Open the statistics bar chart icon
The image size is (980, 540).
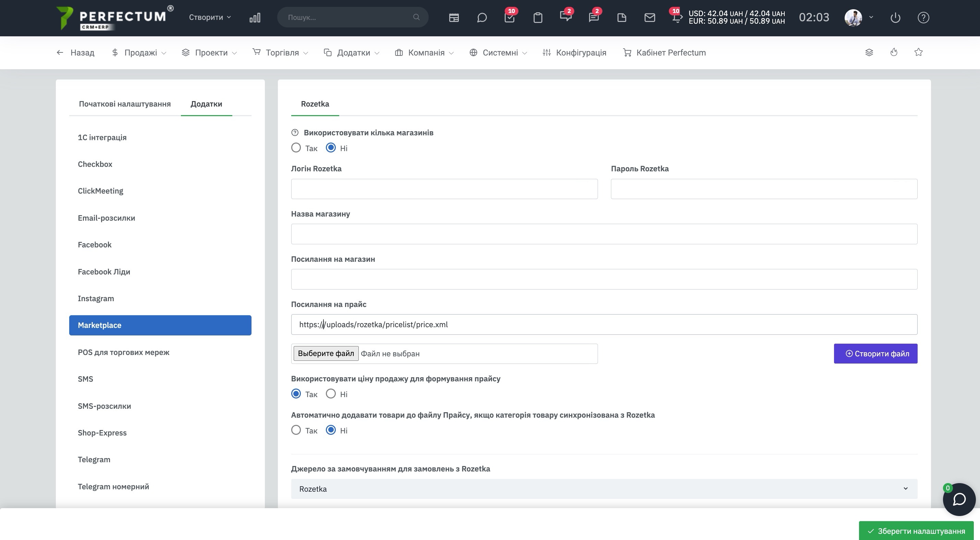(255, 17)
